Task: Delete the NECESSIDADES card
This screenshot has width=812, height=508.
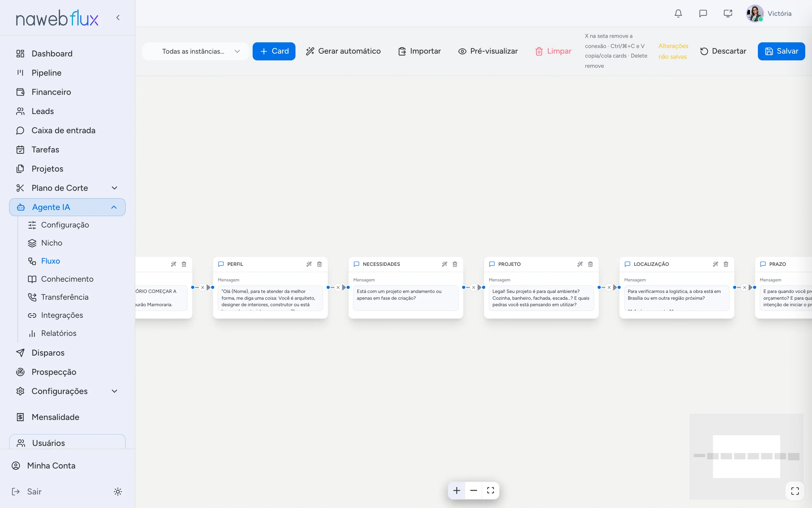Action: (455, 264)
